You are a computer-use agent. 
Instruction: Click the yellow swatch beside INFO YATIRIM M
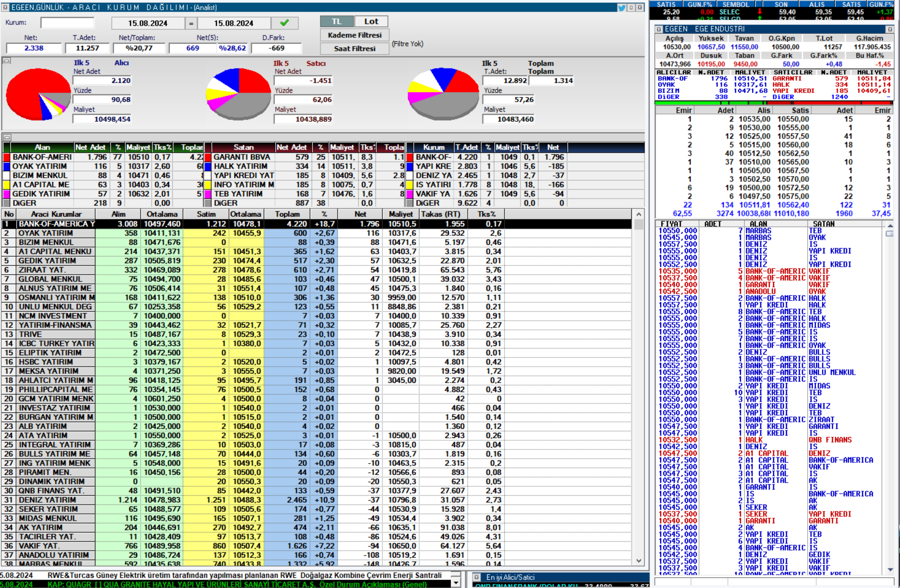click(208, 185)
